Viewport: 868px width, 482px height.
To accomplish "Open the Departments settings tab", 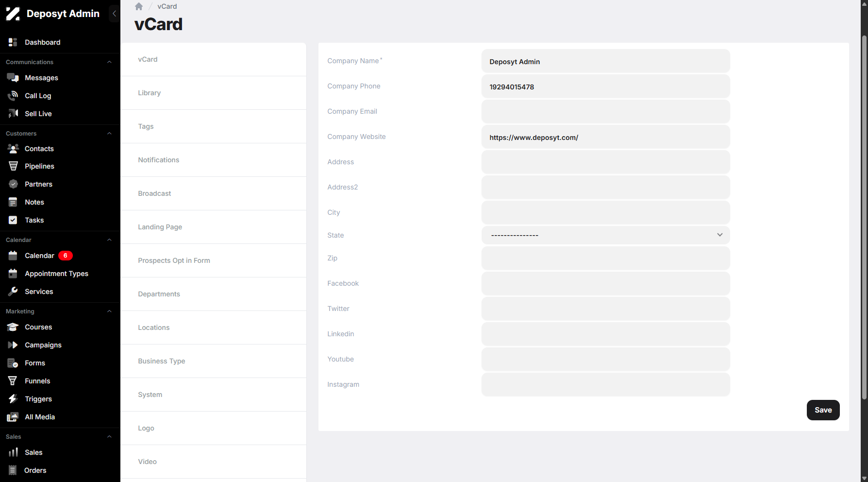I will click(213, 294).
